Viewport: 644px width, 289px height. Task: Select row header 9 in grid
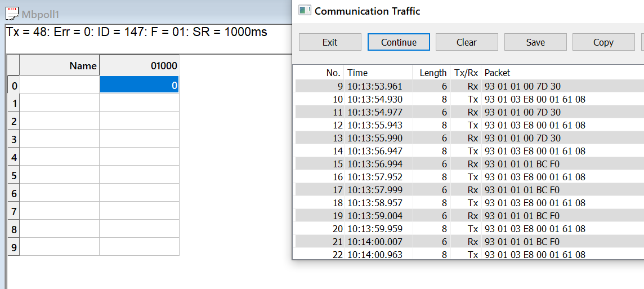14,247
